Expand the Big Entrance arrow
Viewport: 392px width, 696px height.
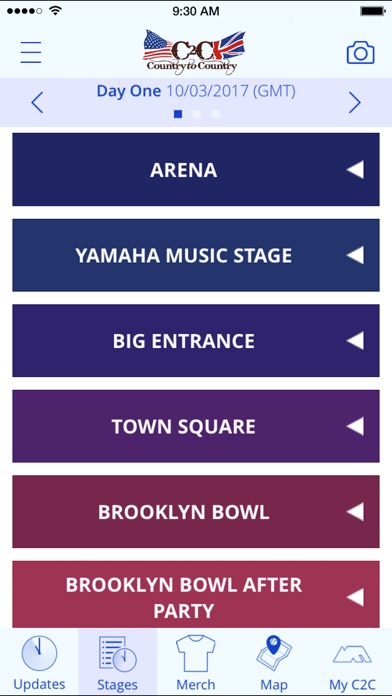(355, 341)
